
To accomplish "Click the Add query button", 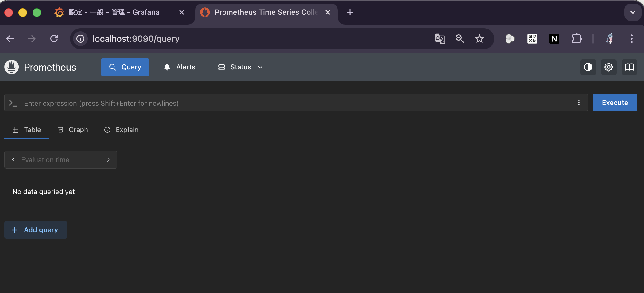I will pos(36,230).
